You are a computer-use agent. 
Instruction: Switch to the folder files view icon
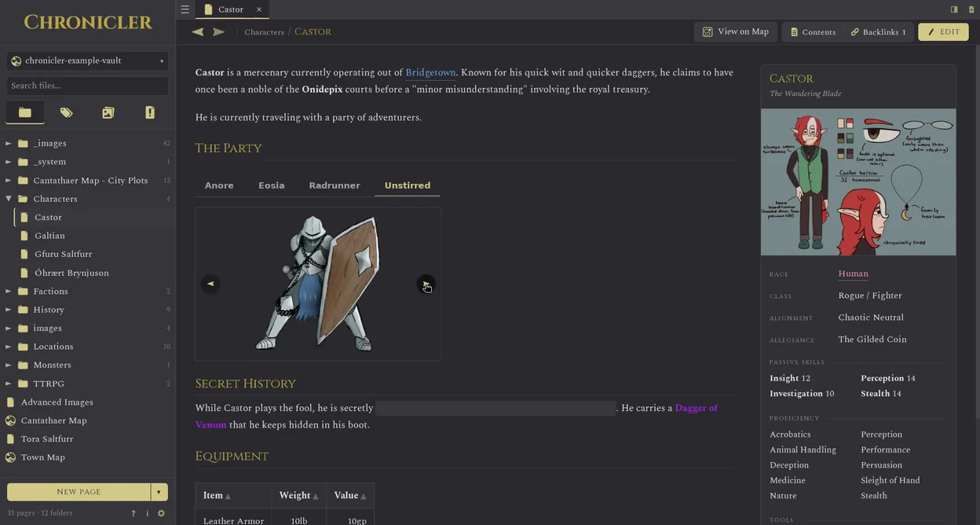(25, 112)
